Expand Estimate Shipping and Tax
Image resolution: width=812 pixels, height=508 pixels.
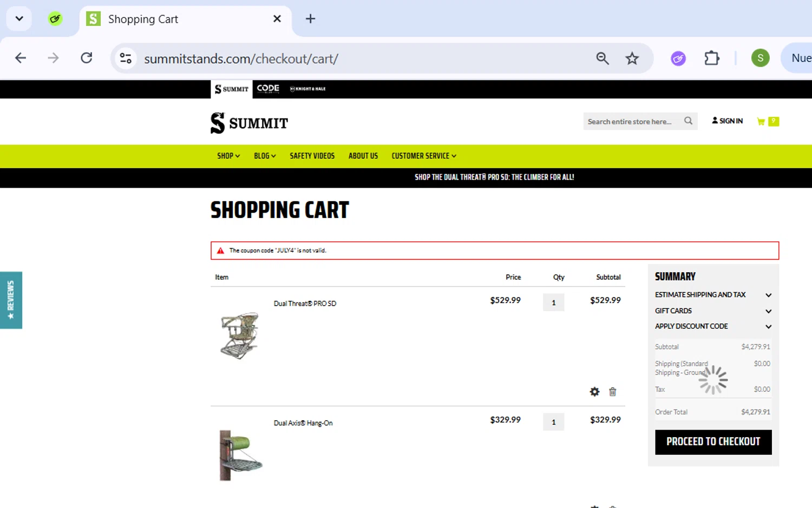pyautogui.click(x=713, y=295)
